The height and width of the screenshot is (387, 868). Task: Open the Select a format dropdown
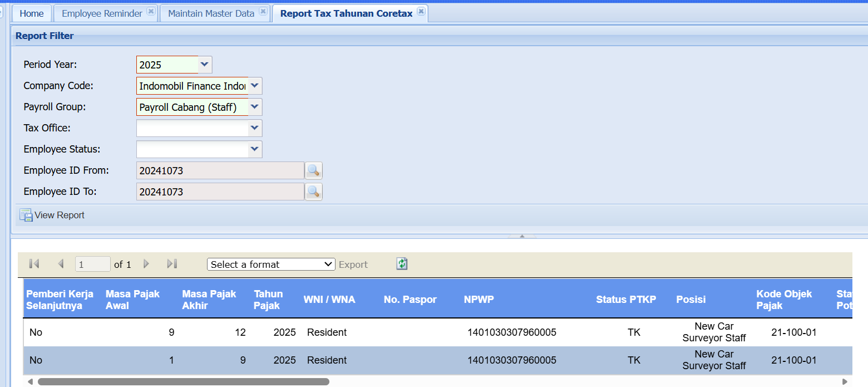coord(271,264)
